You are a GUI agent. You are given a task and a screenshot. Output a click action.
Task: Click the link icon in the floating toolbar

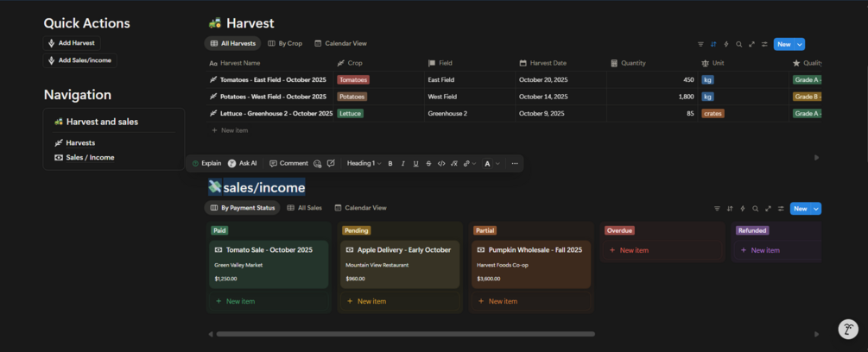[466, 164]
